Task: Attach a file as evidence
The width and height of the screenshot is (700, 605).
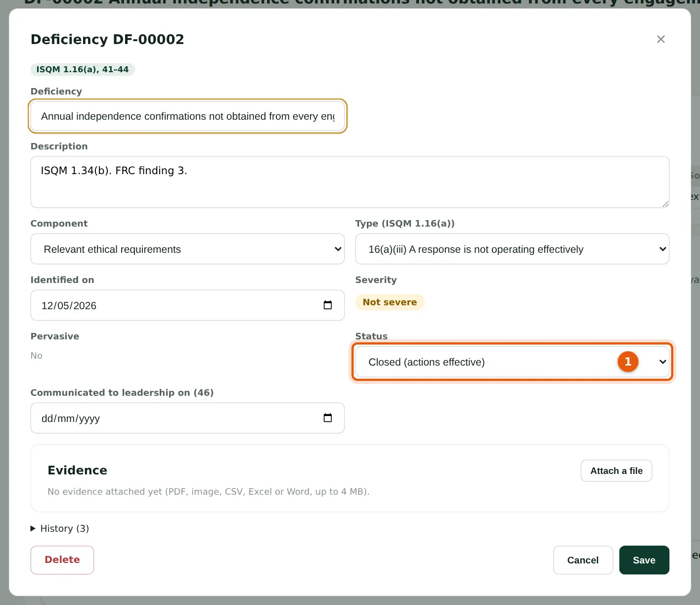Action: tap(616, 470)
